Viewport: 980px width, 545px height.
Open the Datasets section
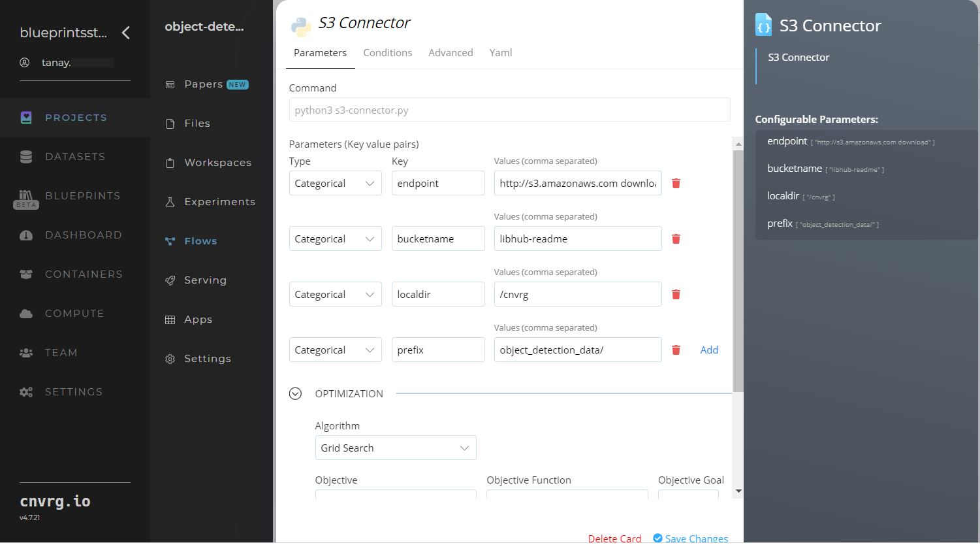[x=75, y=157]
